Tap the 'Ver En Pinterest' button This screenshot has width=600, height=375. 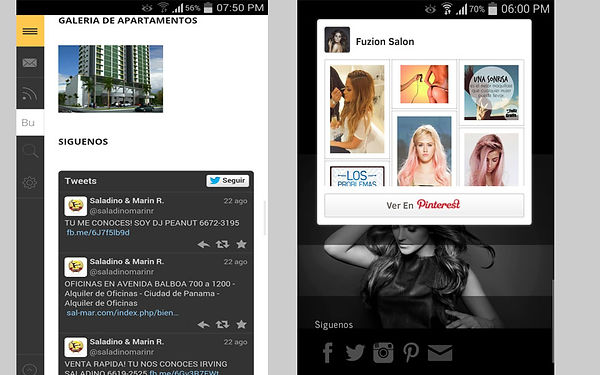tap(424, 205)
